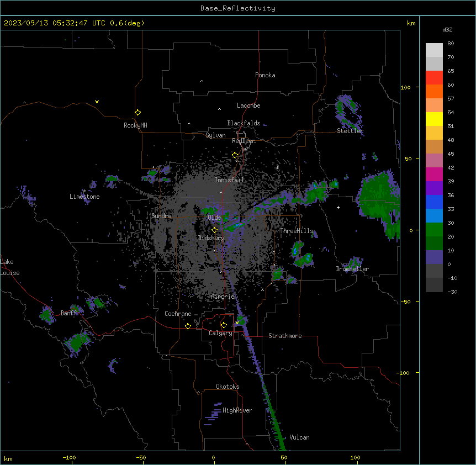Click the yellow V marker northwest of RockyMH
Screen dimensions: 476x465
pyautogui.click(x=97, y=102)
